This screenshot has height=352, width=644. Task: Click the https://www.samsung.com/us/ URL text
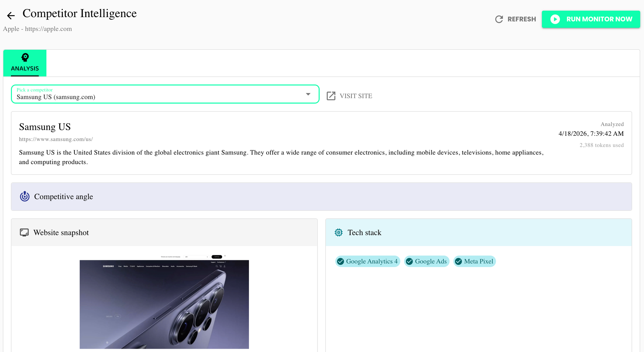tap(56, 139)
